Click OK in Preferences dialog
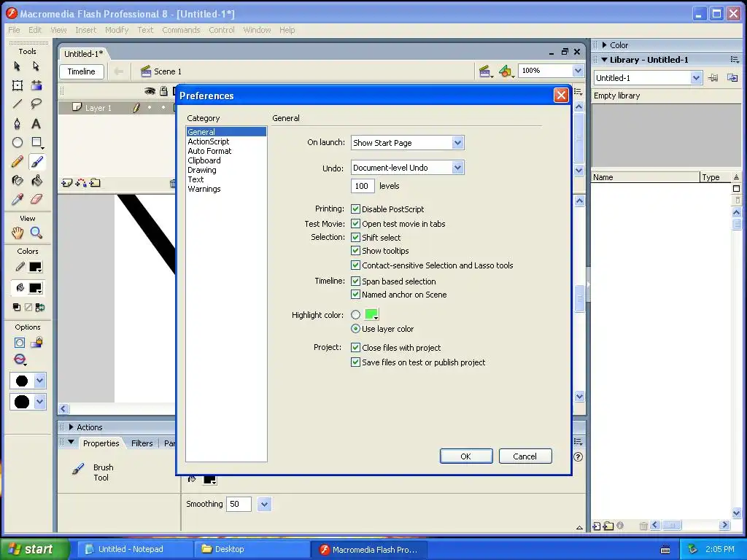 tap(466, 456)
